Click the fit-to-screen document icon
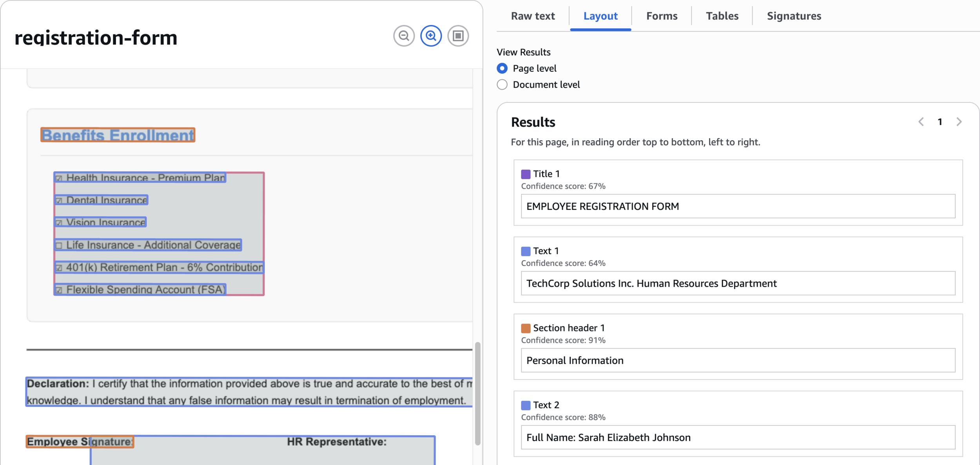The height and width of the screenshot is (465, 980). tap(458, 36)
